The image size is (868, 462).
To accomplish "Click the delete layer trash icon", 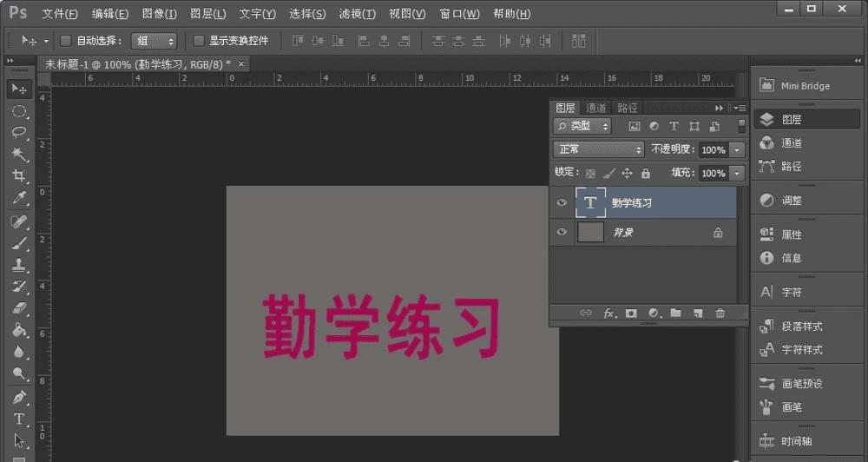I will 720,313.
